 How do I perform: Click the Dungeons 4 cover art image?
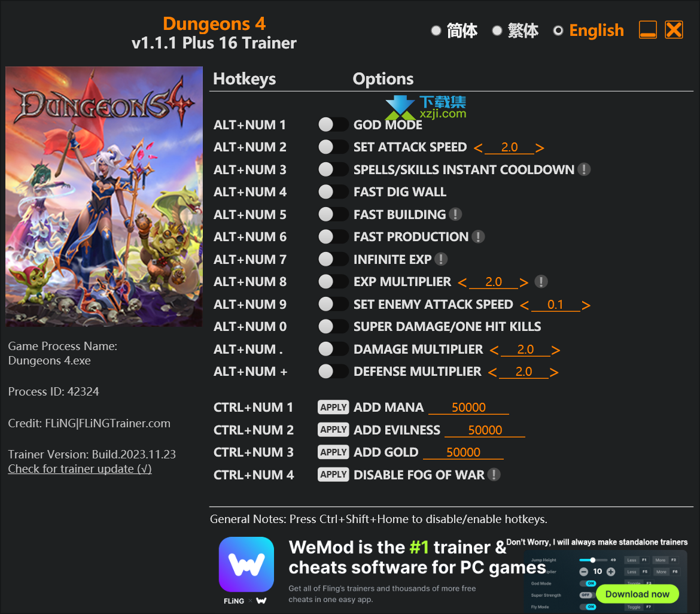(104, 196)
